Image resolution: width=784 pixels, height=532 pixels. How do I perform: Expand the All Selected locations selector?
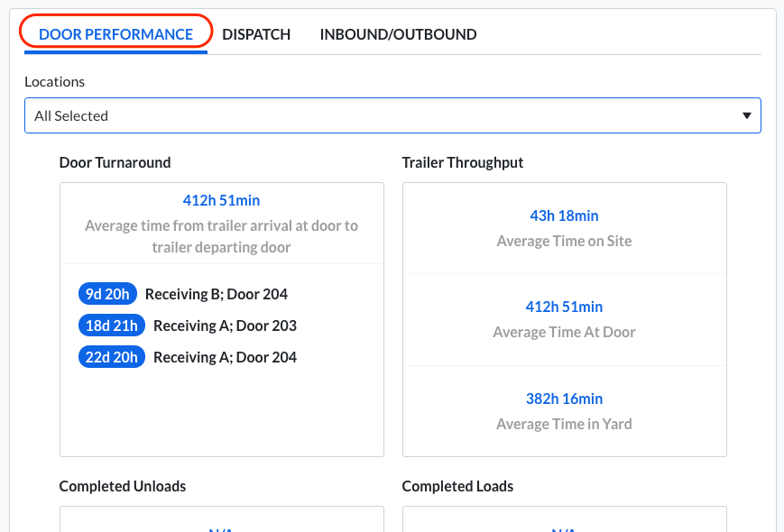pos(392,115)
